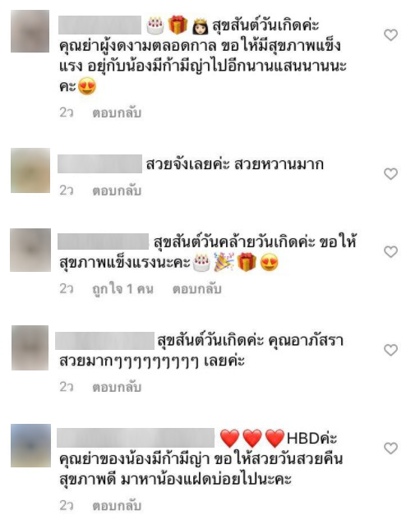Open fourth commenter's profile picture
The width and height of the screenshot is (420, 529).
tap(30, 347)
